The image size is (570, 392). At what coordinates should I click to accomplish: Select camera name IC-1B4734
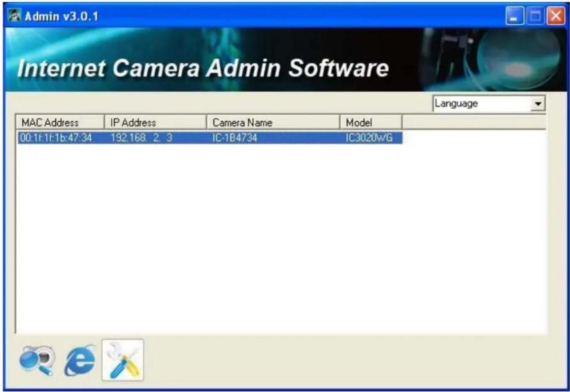[235, 138]
